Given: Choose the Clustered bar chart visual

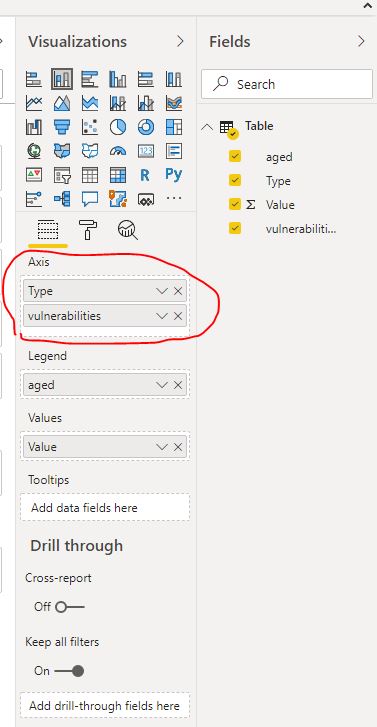Looking at the screenshot, I should click(x=89, y=79).
